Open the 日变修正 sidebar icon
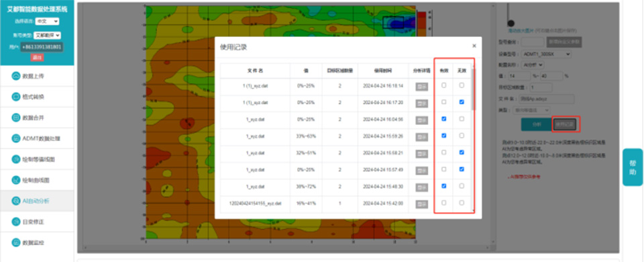The height and width of the screenshot is (262, 644). coord(16,222)
